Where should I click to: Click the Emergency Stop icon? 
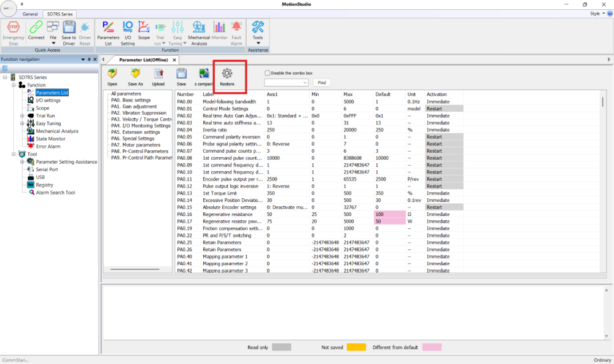[x=14, y=28]
